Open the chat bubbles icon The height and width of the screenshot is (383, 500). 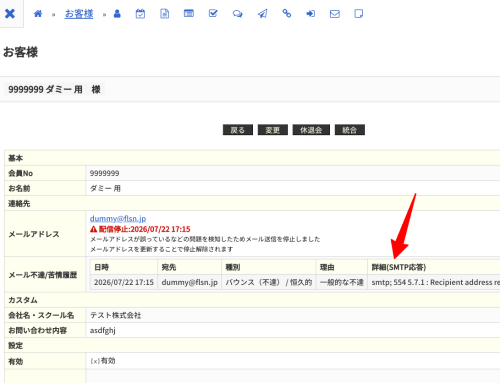(238, 14)
